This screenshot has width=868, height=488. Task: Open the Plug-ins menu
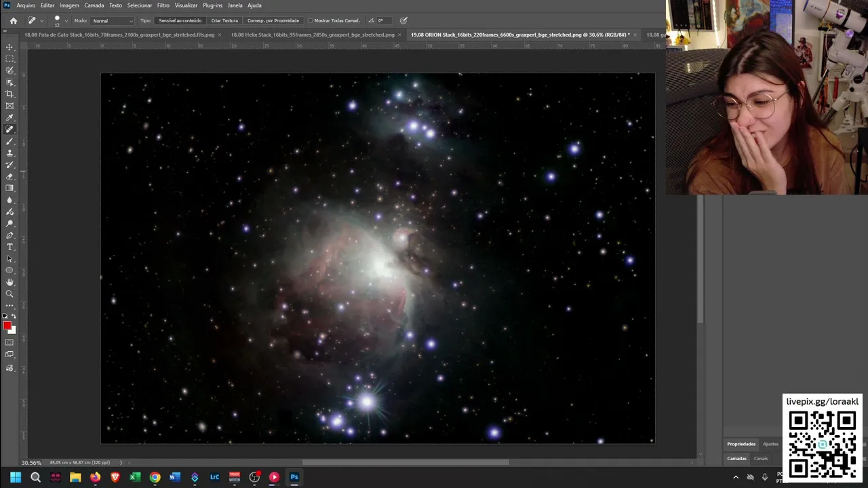pos(212,5)
